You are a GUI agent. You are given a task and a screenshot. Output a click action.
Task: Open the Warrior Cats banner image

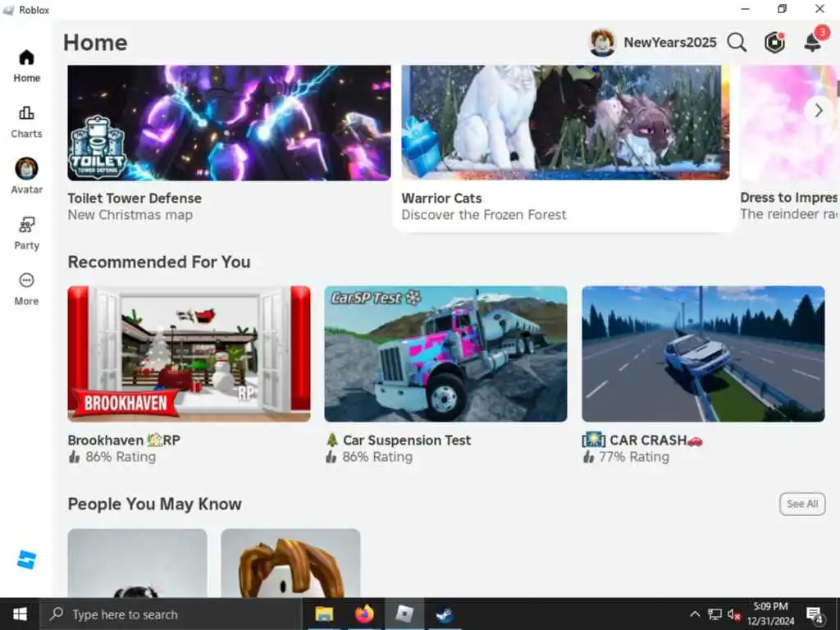[x=565, y=122]
